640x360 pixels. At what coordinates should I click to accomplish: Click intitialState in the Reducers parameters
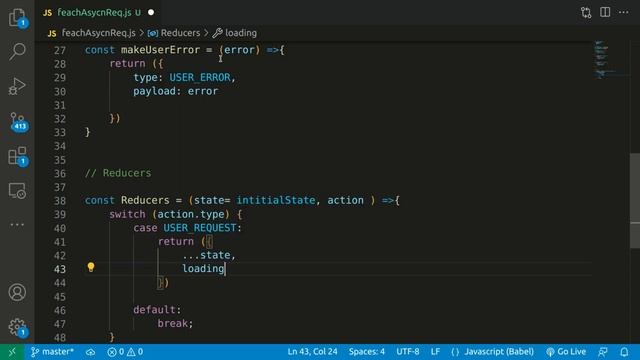point(276,200)
